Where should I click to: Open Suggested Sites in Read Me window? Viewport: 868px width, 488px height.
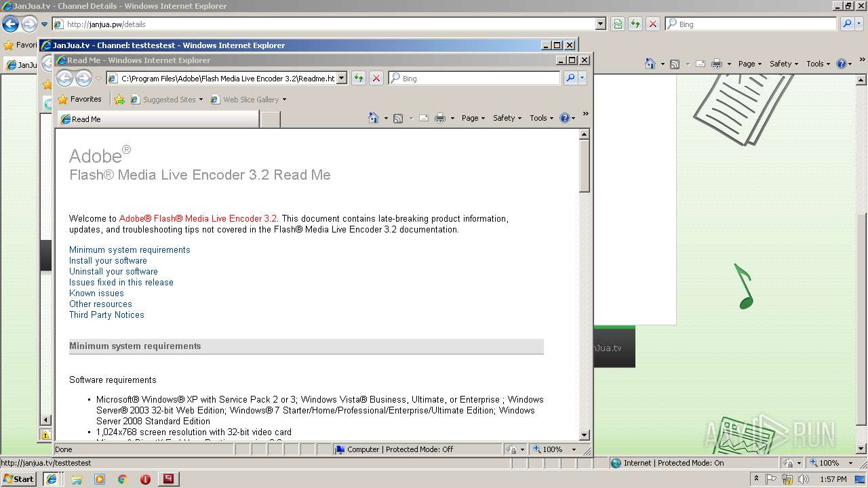tap(167, 100)
